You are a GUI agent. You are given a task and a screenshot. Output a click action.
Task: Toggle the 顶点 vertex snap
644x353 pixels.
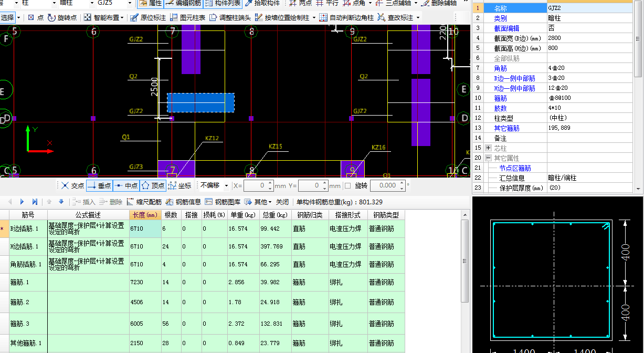[153, 185]
